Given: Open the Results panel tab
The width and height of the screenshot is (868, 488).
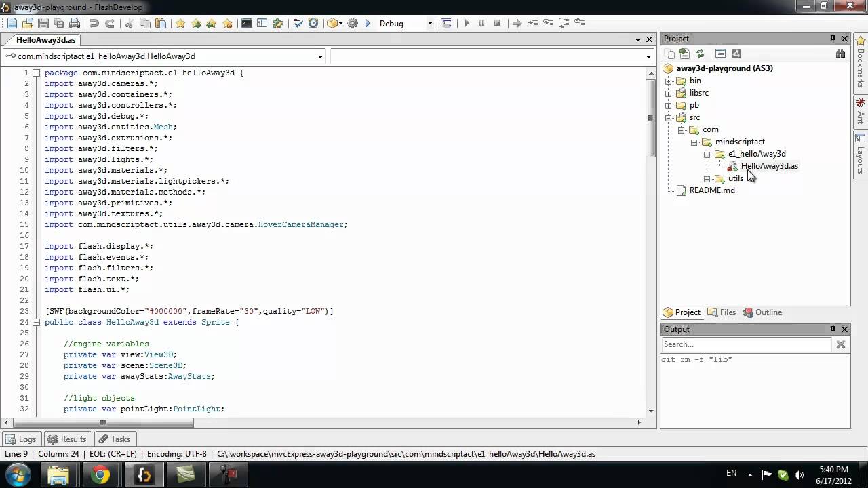Looking at the screenshot, I should 67,439.
